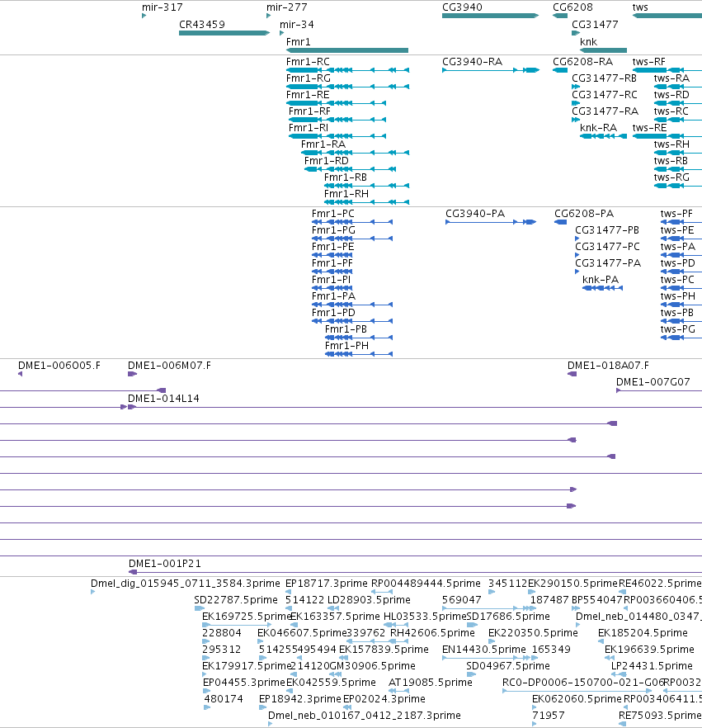
Task: Click the CG3940-RA transcript label
Action: 472,62
